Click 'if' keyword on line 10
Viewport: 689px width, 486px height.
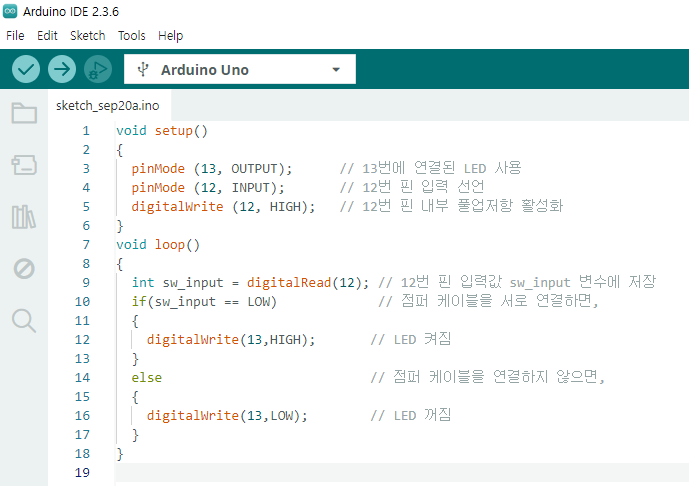(x=139, y=302)
